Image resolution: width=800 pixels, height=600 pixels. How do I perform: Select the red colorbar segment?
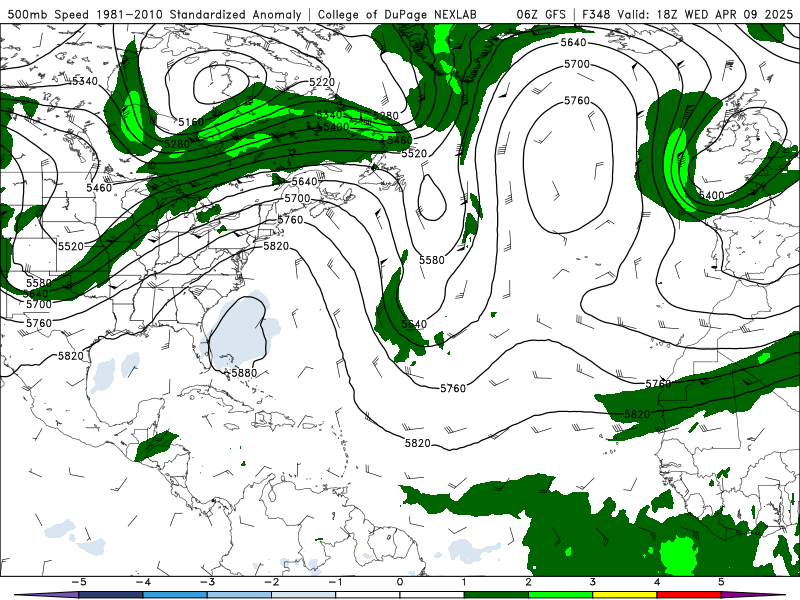pyautogui.click(x=689, y=595)
